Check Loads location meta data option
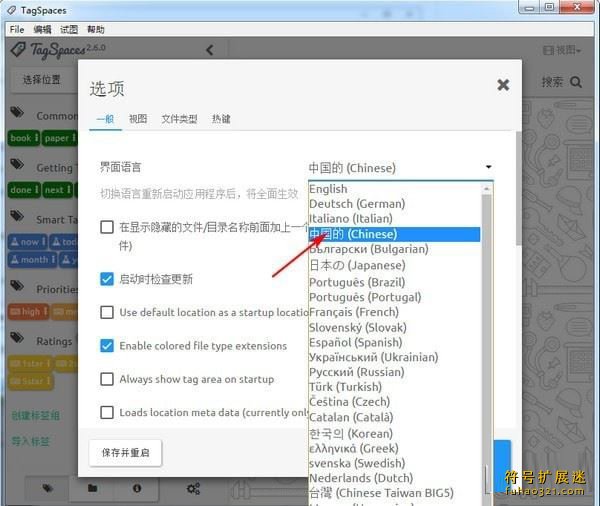This screenshot has width=600, height=506. [x=107, y=413]
